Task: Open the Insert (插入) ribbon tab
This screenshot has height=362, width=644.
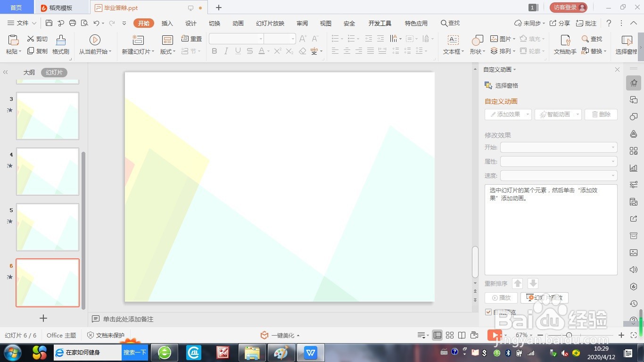Action: click(x=167, y=23)
